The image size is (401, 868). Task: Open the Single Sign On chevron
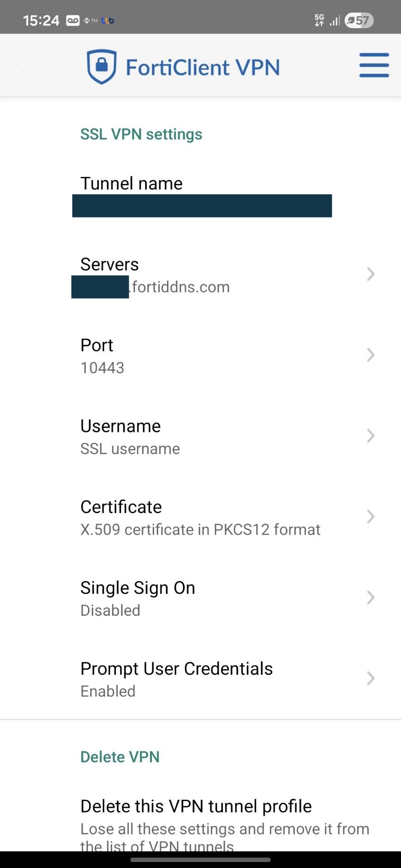tap(370, 597)
